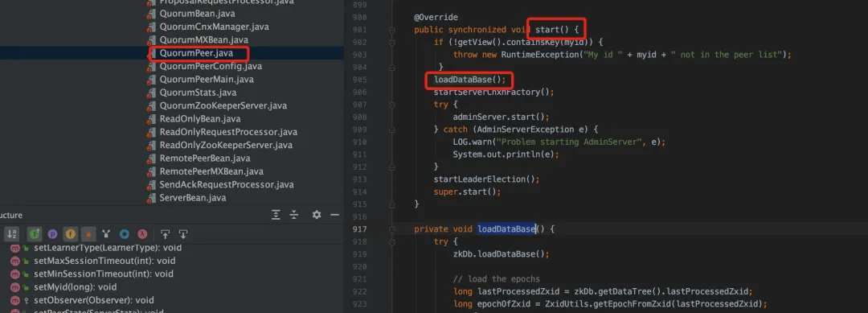The height and width of the screenshot is (313, 868).
Task: Select ReadOnlyRequestProcessor.java file
Action: coord(228,133)
